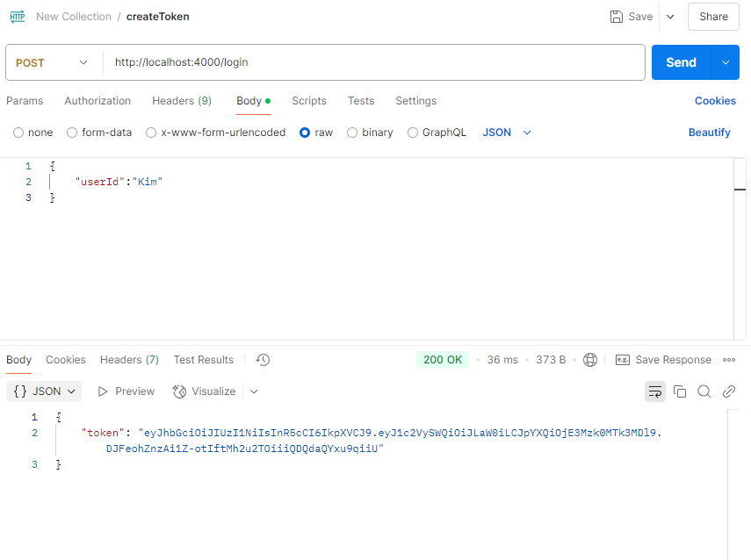Switch to the Scripts tab
This screenshot has height=560, width=751.
309,101
